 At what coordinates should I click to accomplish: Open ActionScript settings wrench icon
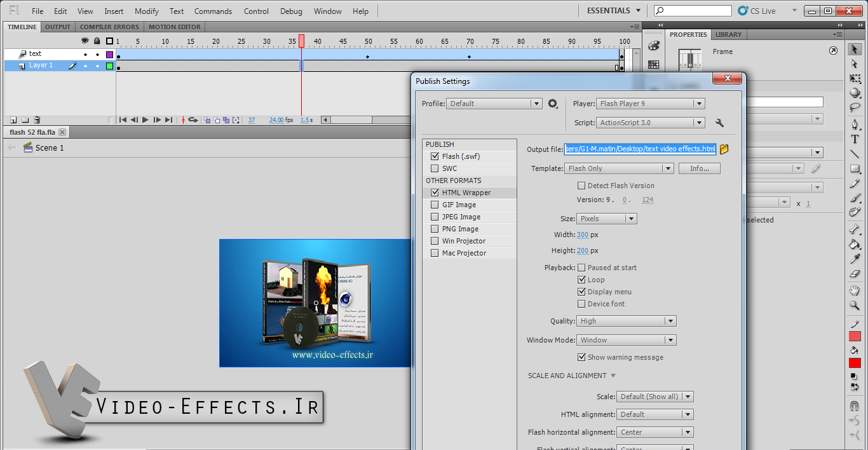click(719, 123)
